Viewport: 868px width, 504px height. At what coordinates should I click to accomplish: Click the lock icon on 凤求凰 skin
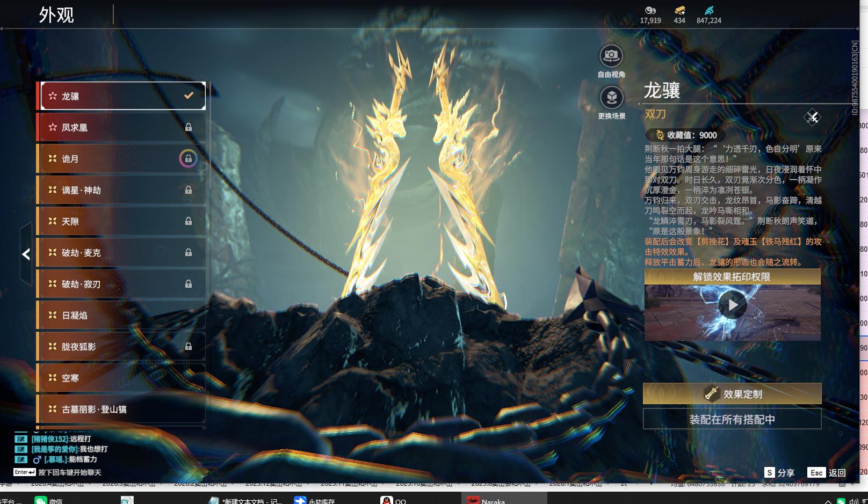189,127
